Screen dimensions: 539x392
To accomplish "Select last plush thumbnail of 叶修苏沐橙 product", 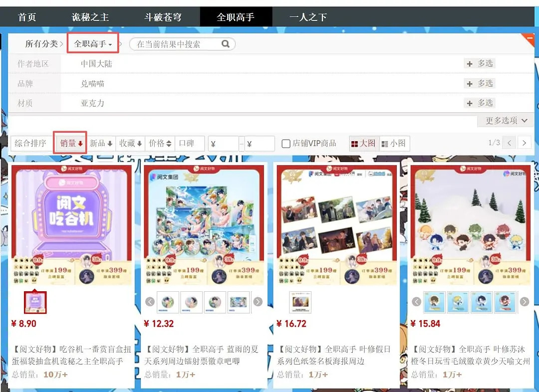I will (506, 302).
